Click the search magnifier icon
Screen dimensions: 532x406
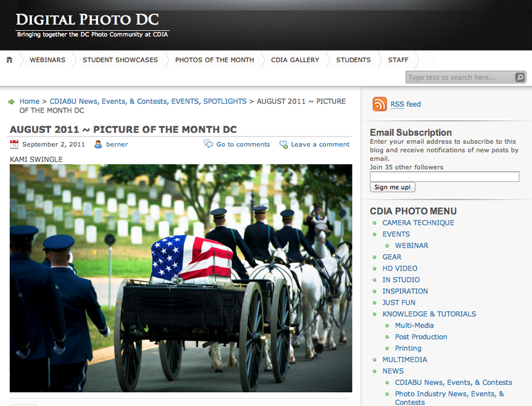pos(519,77)
